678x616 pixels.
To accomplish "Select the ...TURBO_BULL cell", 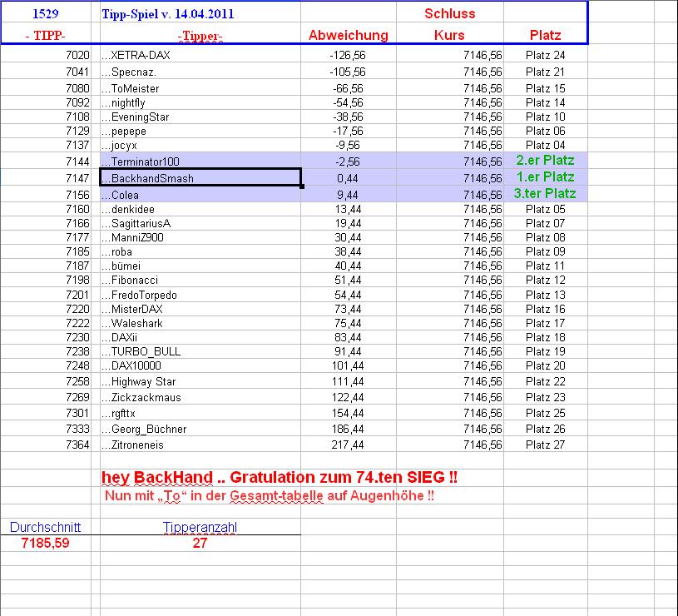I will tap(200, 351).
